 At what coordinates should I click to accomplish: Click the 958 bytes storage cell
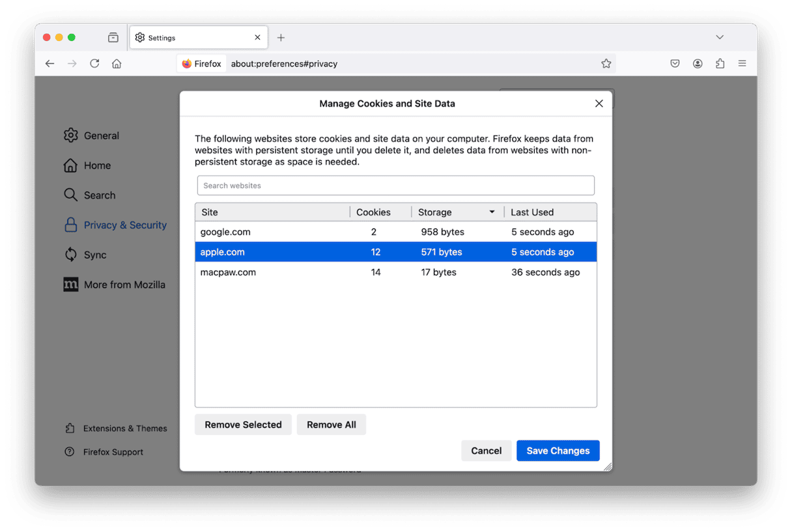[443, 232]
